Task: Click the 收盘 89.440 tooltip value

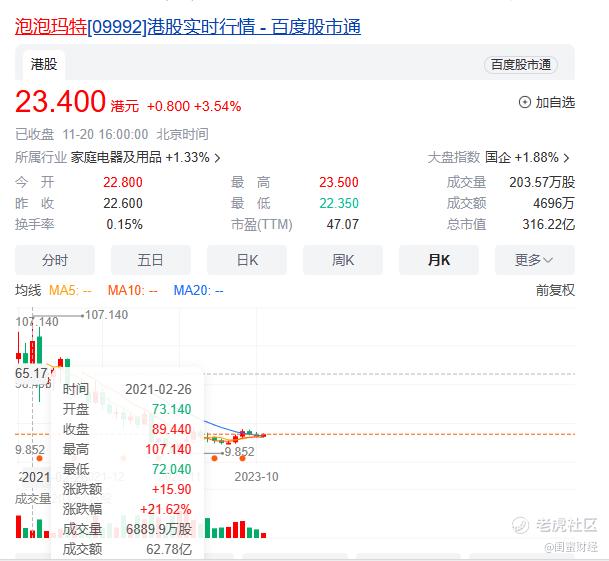Action: click(172, 429)
